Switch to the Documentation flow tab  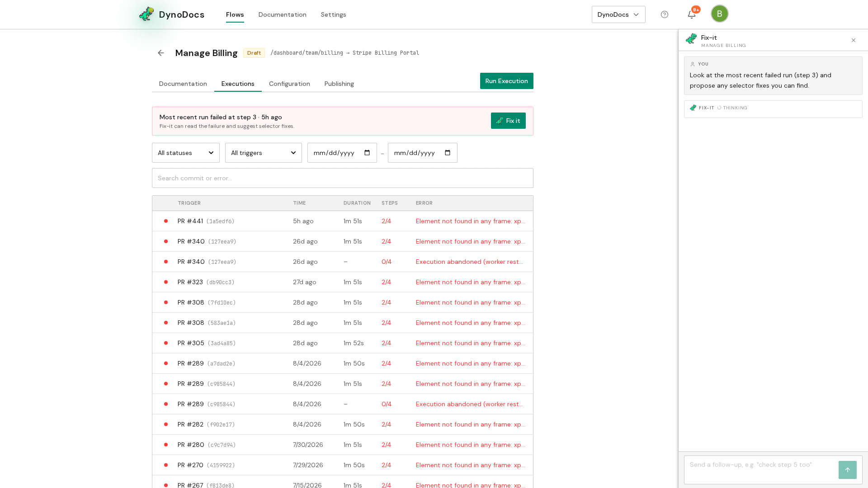coord(183,84)
